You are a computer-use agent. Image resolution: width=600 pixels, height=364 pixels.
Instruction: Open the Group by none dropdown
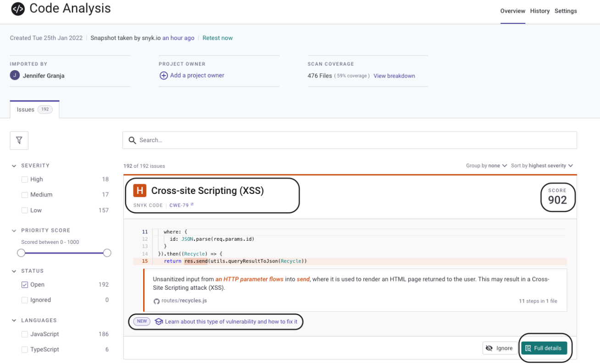(487, 165)
